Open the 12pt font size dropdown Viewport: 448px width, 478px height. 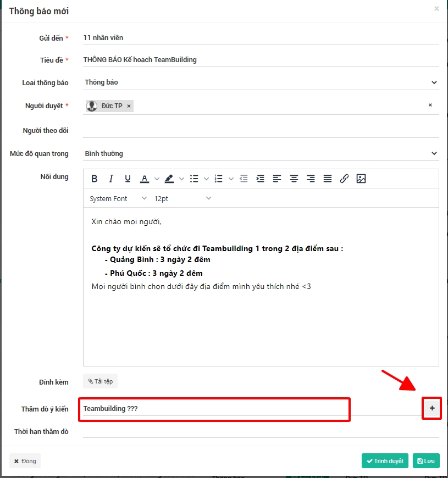point(182,198)
